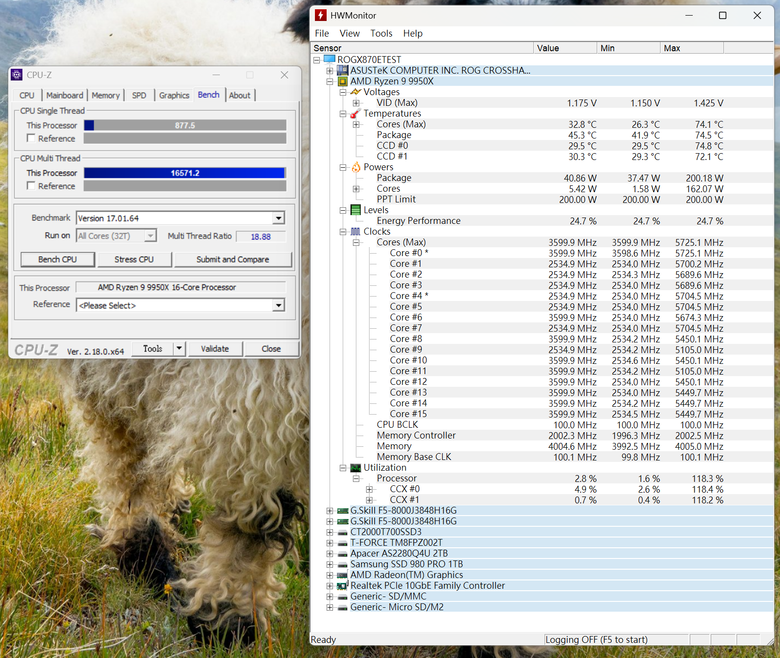Click the HWMonitor lightning app icon
The width and height of the screenshot is (780, 658).
tap(321, 15)
